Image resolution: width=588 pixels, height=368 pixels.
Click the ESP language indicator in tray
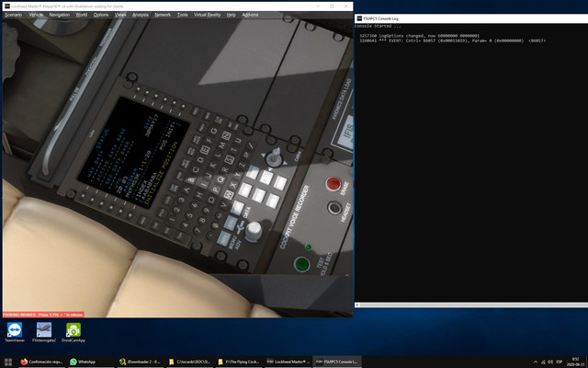[560, 362]
